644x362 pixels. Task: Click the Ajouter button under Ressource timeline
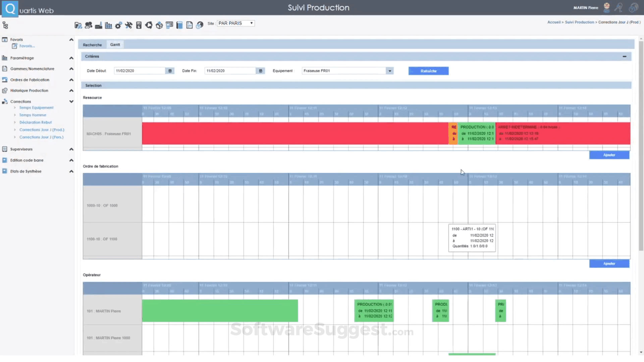pos(609,155)
